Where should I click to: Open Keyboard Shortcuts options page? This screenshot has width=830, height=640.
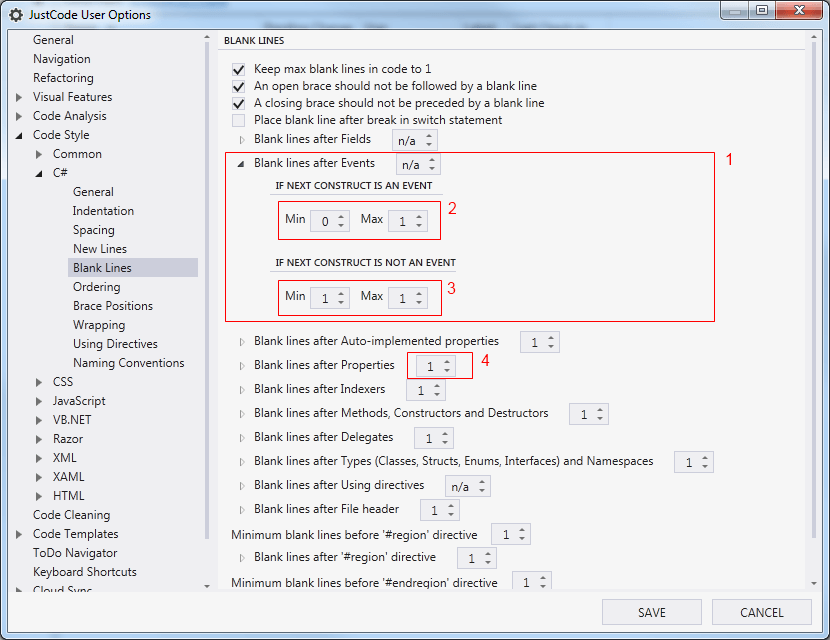pos(85,572)
